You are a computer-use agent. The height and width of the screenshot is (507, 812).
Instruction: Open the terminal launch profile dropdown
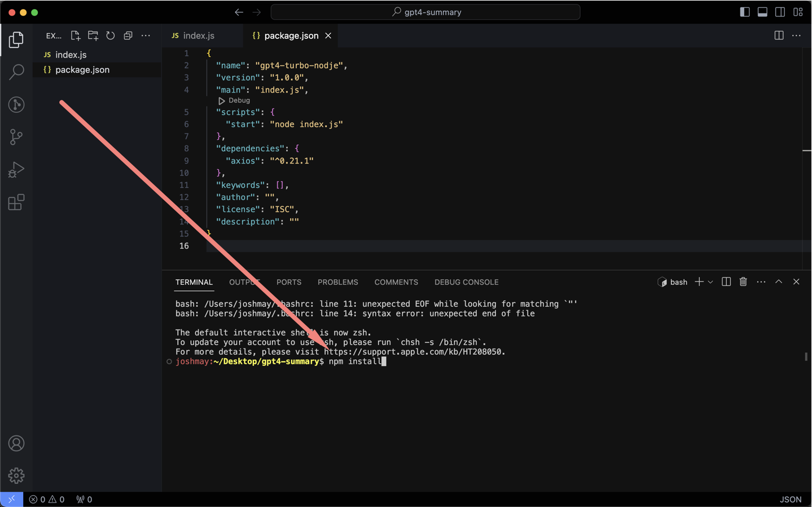(710, 282)
